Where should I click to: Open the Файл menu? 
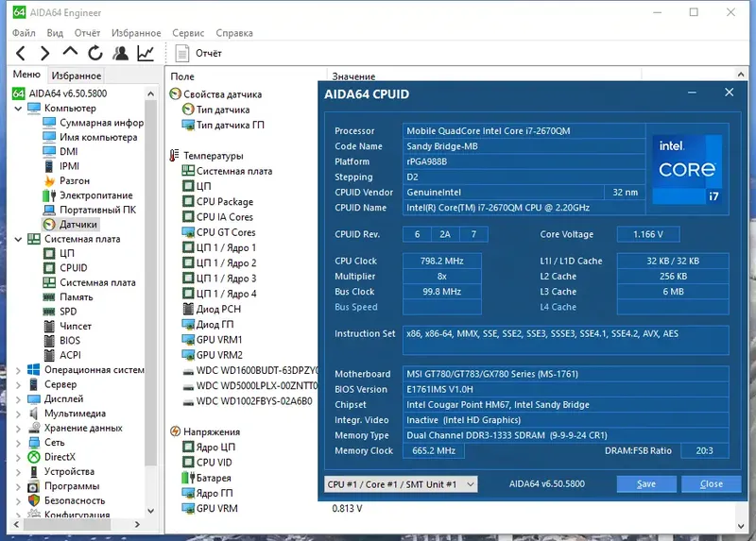(x=24, y=33)
